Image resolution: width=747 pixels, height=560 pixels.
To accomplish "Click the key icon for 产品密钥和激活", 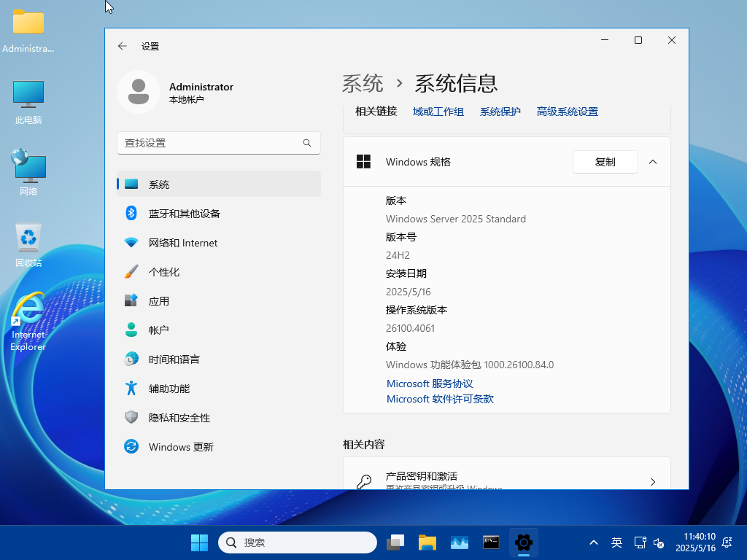I will 364,482.
